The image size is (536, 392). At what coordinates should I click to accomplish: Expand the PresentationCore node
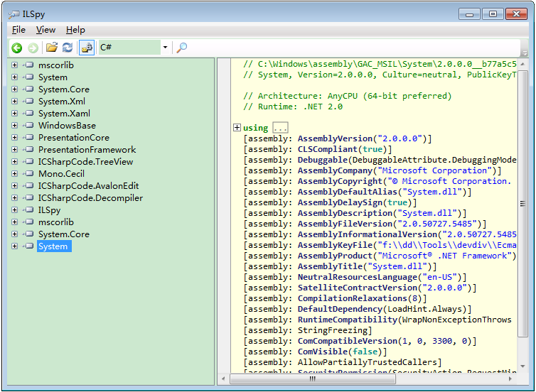coord(14,137)
